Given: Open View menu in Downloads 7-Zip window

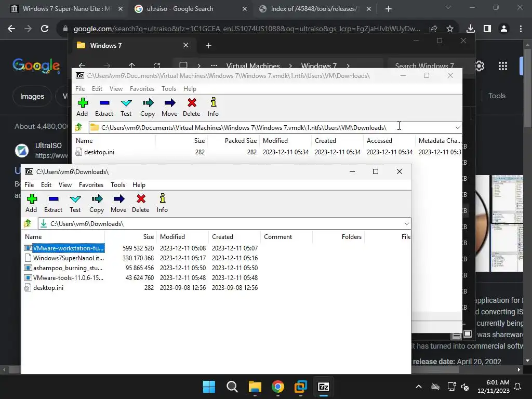Looking at the screenshot, I should 65,185.
